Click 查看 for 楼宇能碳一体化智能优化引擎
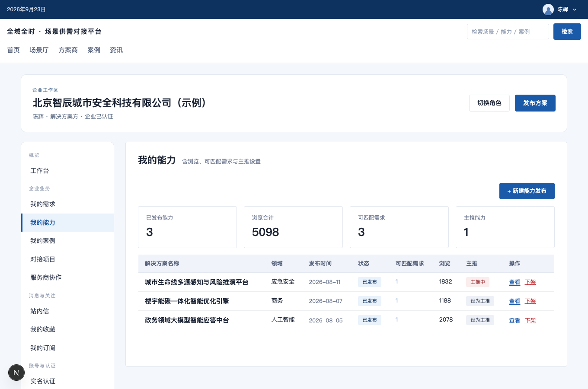Image resolution: width=588 pixels, height=389 pixels. pyautogui.click(x=514, y=301)
